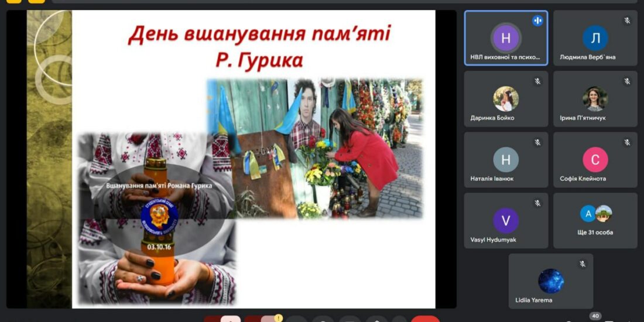The image size is (644, 322).
Task: Click the speaking indicator on the НВЛ tile
Action: tap(537, 21)
